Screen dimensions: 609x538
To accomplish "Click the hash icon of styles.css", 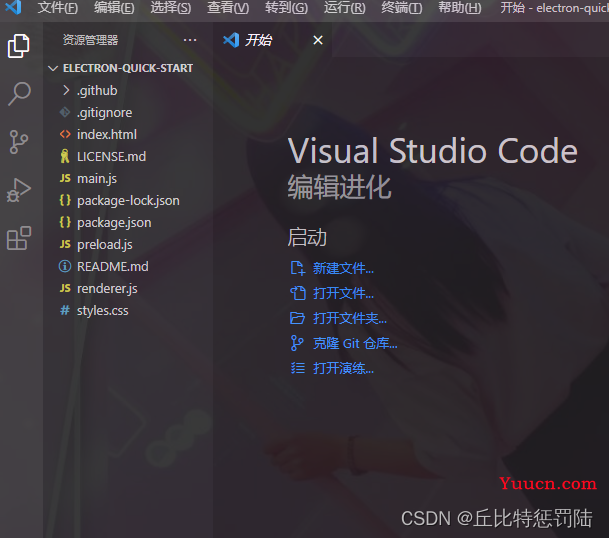I will point(65,310).
